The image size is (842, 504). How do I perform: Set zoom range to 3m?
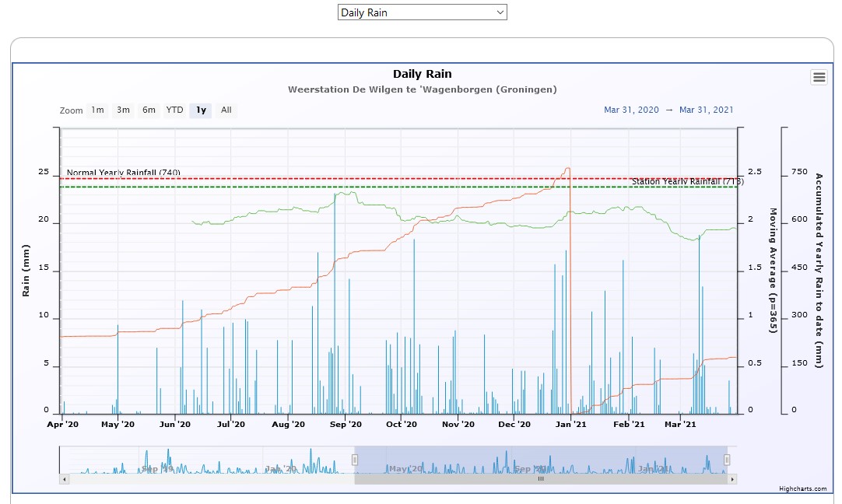tap(123, 110)
